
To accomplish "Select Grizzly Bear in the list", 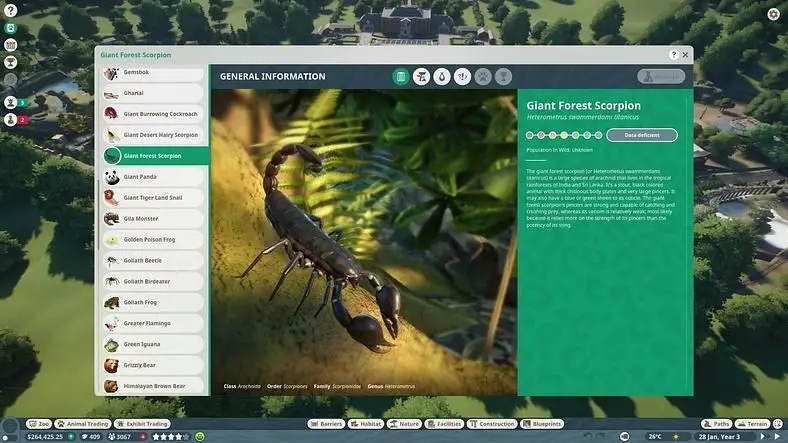I will pyautogui.click(x=153, y=366).
